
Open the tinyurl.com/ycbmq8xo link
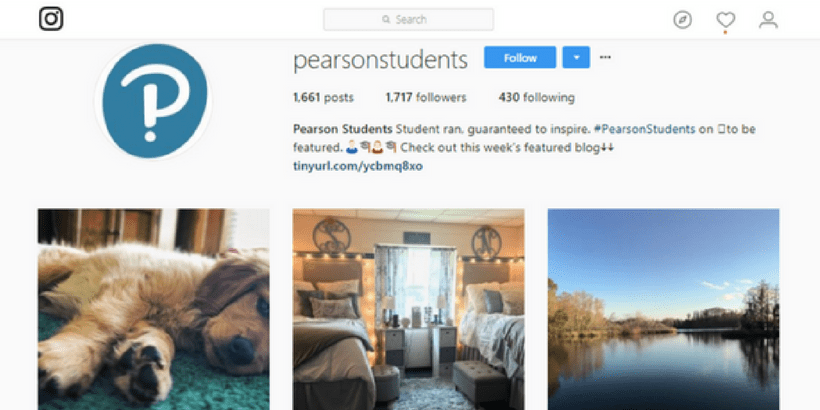(358, 166)
